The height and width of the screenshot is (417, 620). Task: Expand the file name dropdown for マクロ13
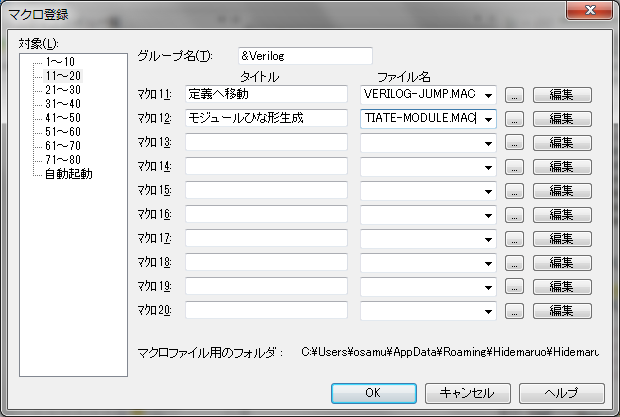tap(488, 143)
